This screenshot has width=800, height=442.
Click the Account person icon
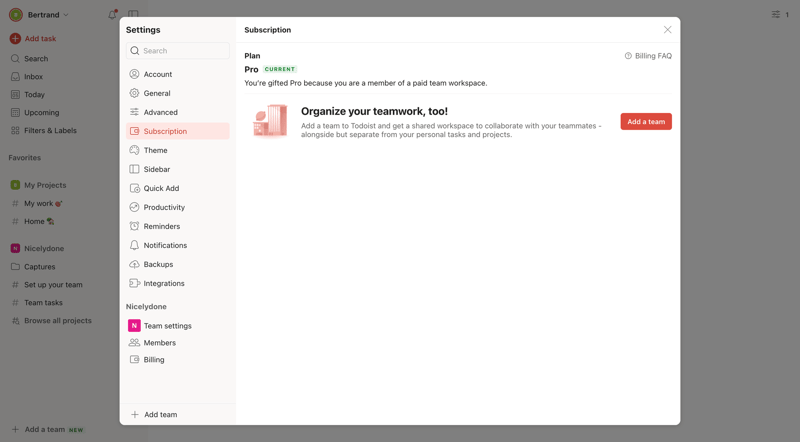click(134, 74)
